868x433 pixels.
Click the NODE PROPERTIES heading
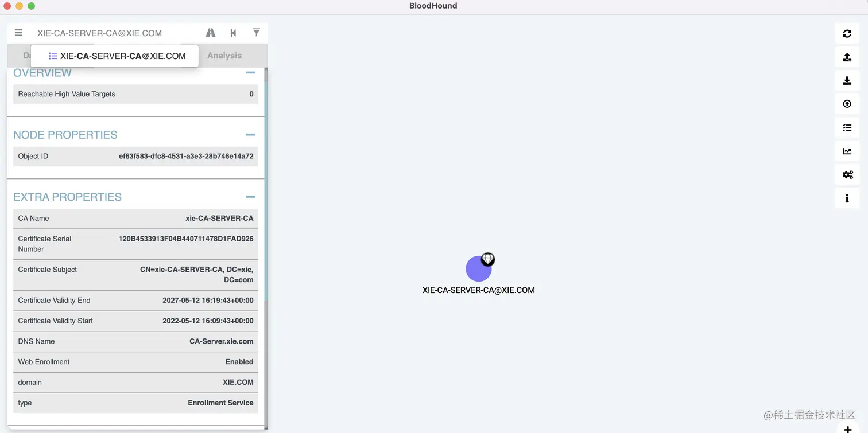tap(65, 135)
